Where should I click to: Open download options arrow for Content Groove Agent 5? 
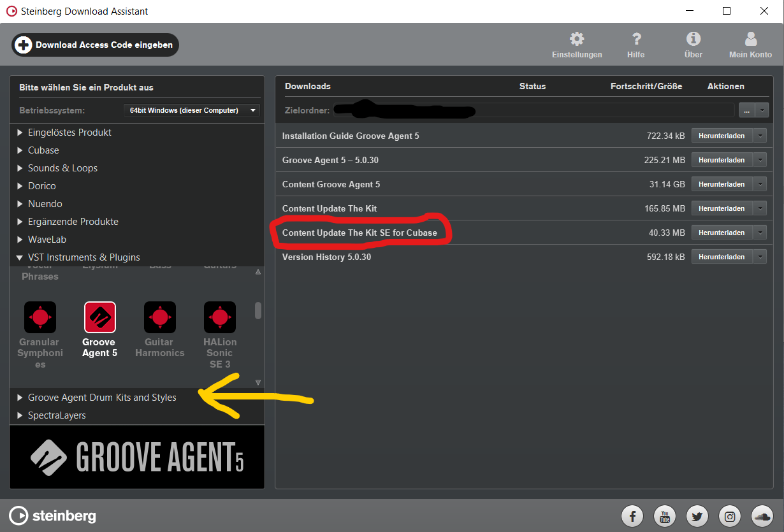click(x=760, y=184)
